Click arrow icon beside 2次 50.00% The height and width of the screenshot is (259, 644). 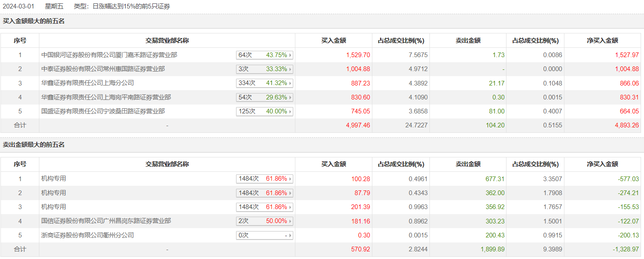point(290,221)
